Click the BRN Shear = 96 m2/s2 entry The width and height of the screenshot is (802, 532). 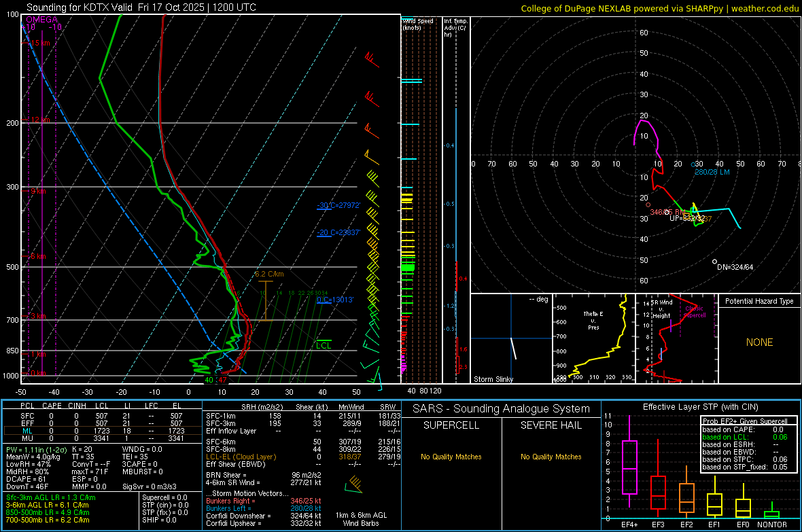(x=264, y=475)
